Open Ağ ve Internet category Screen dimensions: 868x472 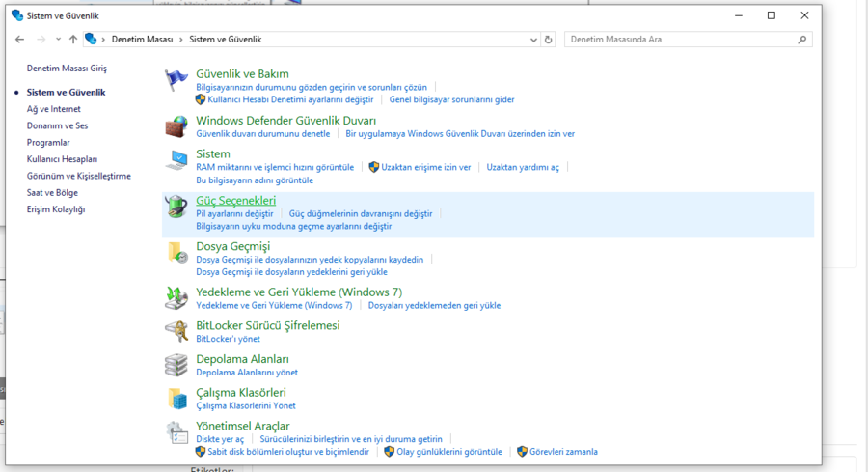54,109
